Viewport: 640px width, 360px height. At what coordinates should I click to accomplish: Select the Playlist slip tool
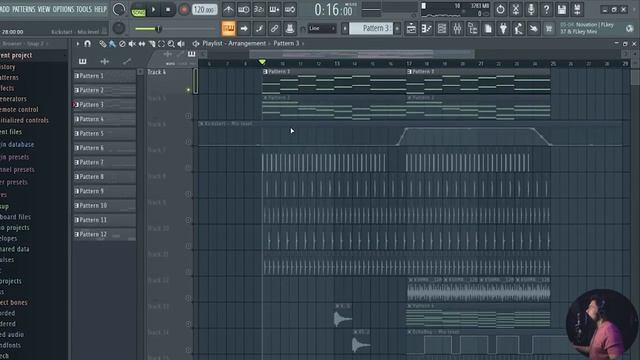click(x=142, y=44)
